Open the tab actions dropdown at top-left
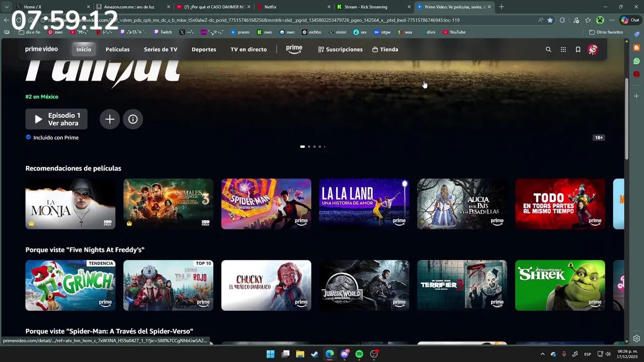This screenshot has height=362, width=644. pyautogui.click(x=7, y=7)
